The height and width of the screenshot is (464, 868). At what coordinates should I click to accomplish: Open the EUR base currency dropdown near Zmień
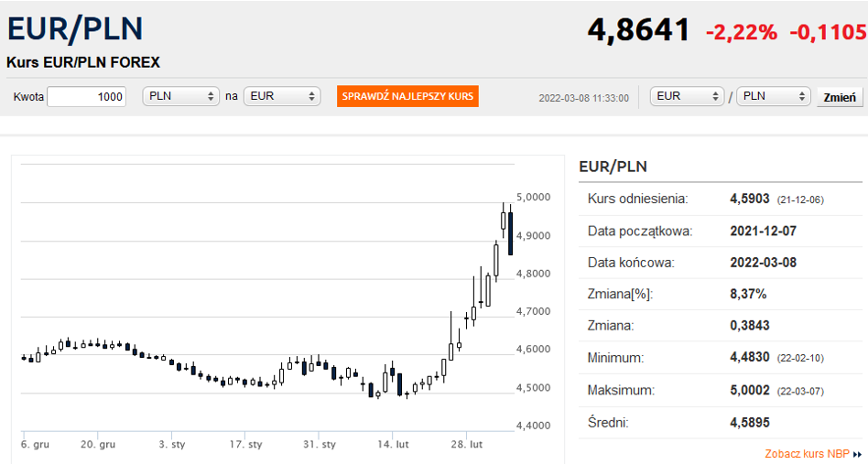(x=686, y=96)
